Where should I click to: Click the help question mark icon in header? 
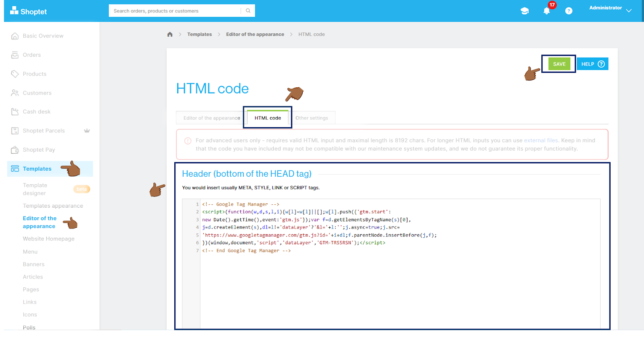tap(569, 11)
